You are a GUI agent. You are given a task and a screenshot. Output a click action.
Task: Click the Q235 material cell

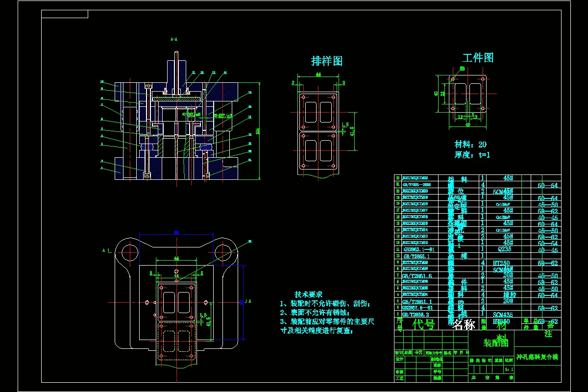point(504,249)
